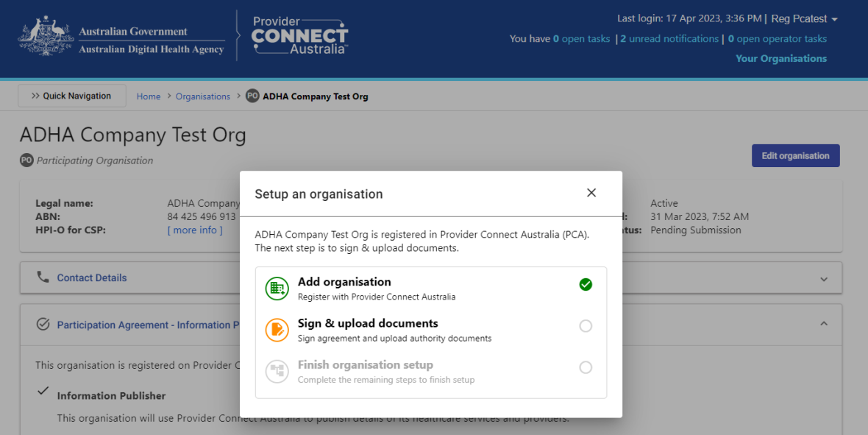This screenshot has width=868, height=435.
Task: Go to Organisations breadcrumb link
Action: [x=202, y=96]
